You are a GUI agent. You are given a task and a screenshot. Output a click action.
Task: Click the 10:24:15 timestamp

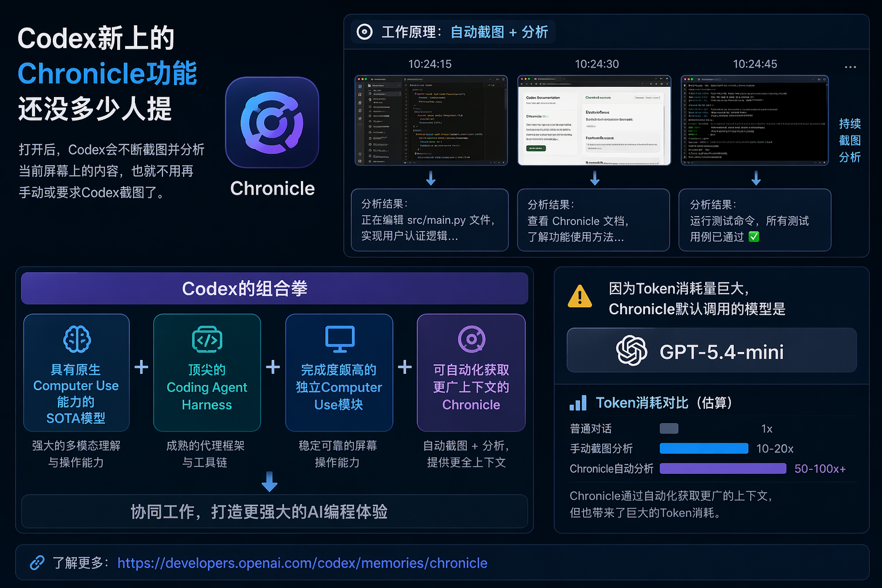430,64
